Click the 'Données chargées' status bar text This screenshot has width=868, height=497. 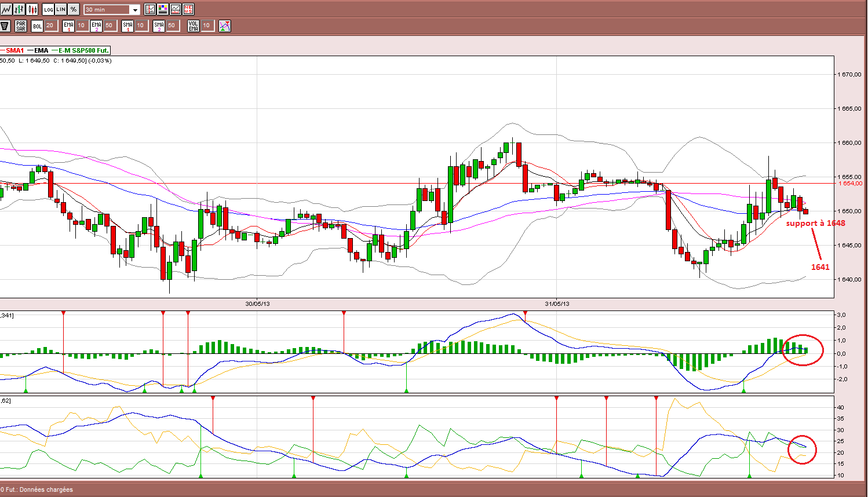point(46,490)
